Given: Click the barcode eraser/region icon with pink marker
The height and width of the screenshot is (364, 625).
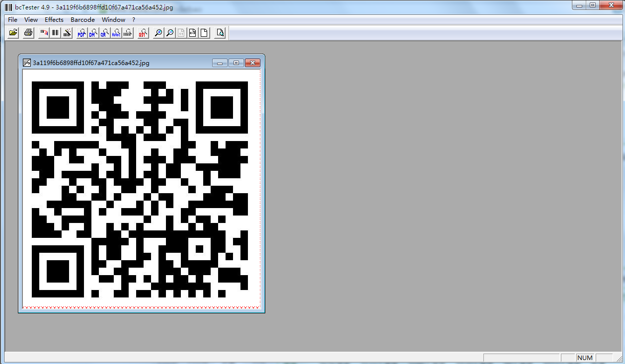Looking at the screenshot, I should click(x=44, y=33).
